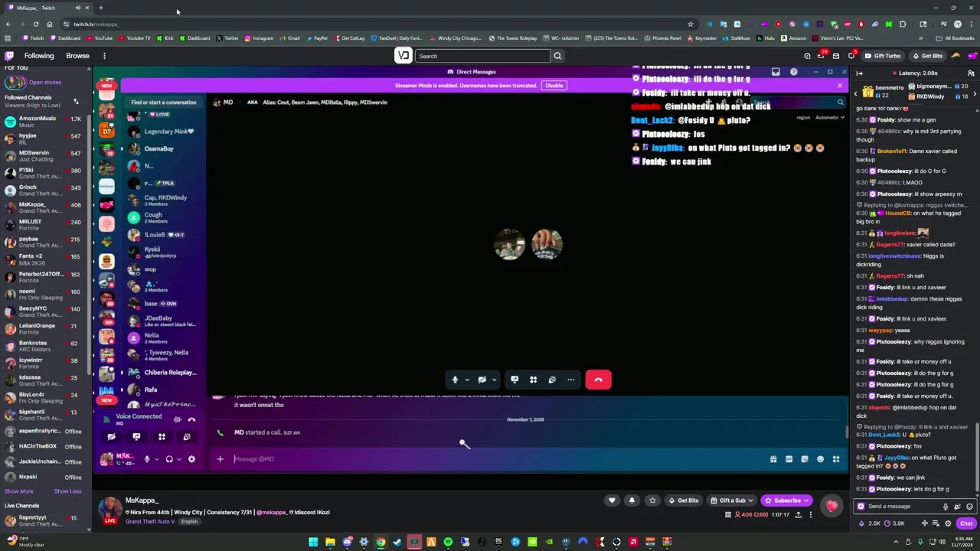Disable Streamer Mode button in banner

(554, 86)
